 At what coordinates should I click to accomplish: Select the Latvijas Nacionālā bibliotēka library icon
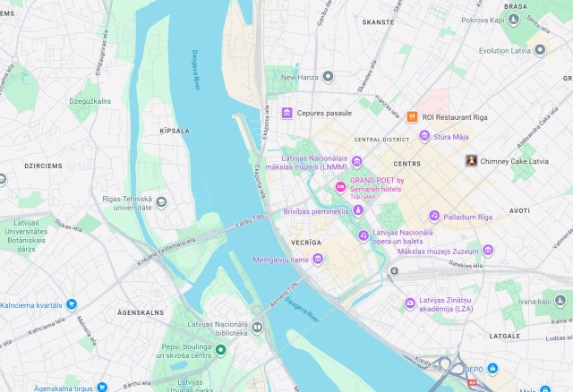coord(257,327)
